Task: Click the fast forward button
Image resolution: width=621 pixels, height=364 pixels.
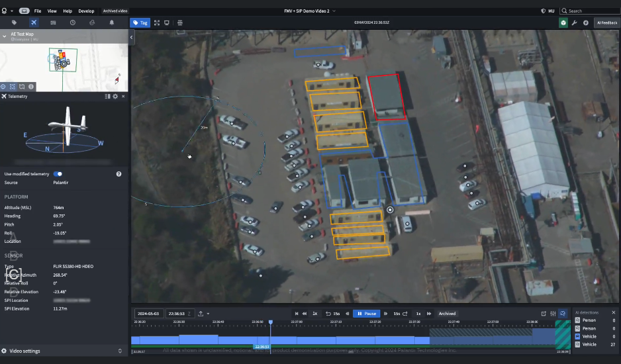Action: click(x=429, y=314)
